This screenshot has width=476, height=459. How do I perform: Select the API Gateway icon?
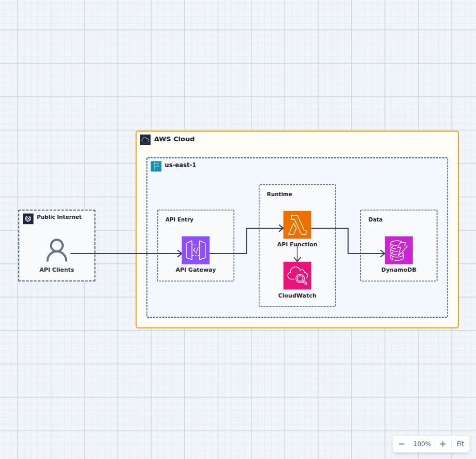click(196, 250)
